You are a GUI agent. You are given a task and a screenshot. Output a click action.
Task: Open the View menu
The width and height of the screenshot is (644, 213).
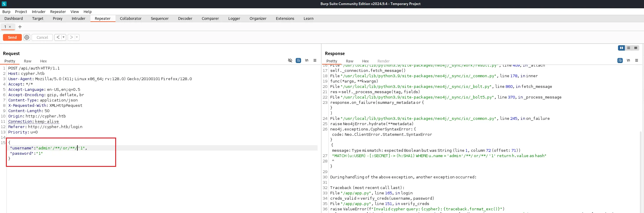tap(75, 12)
